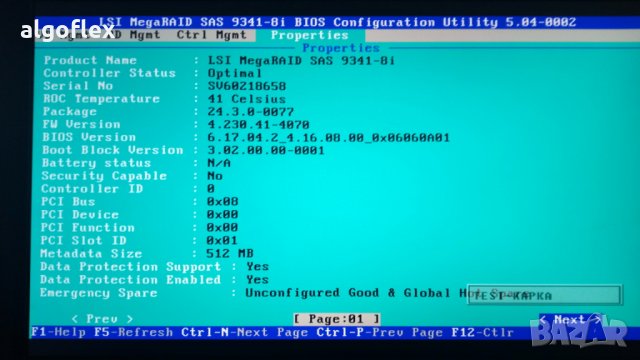The height and width of the screenshot is (360, 640).
Task: Select Controller ID value 0
Action: click(x=211, y=189)
